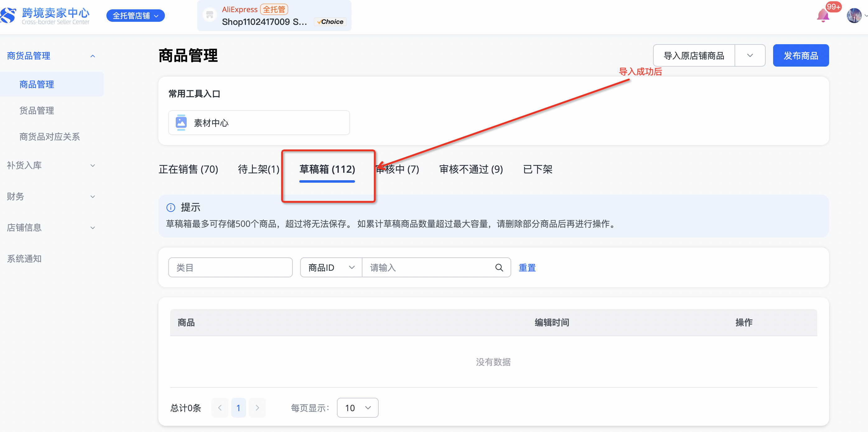
Task: Go to next page arrow
Action: (x=257, y=408)
